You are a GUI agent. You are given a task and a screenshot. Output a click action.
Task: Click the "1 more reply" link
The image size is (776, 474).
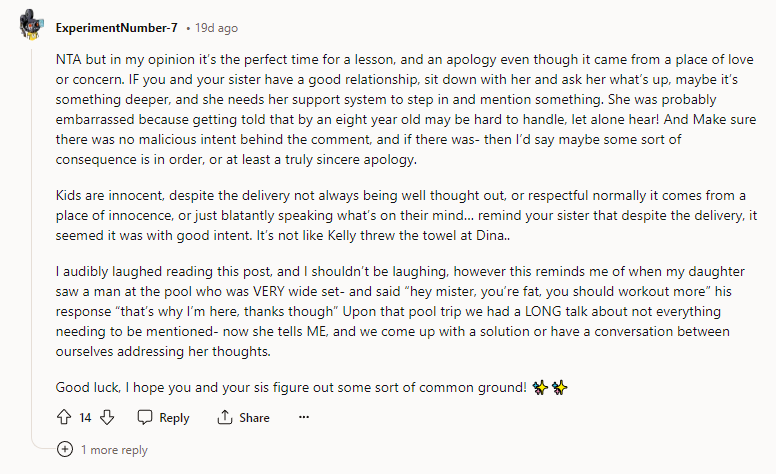pyautogui.click(x=114, y=450)
